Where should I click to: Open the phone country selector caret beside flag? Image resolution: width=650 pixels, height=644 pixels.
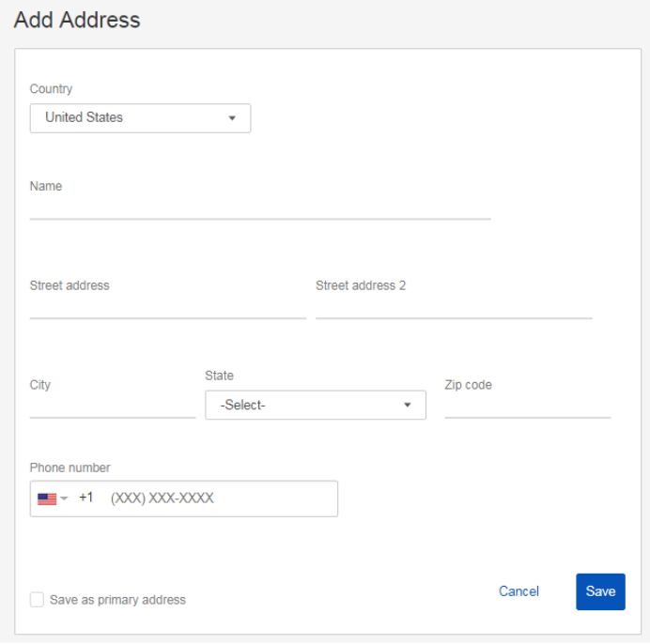point(65,499)
